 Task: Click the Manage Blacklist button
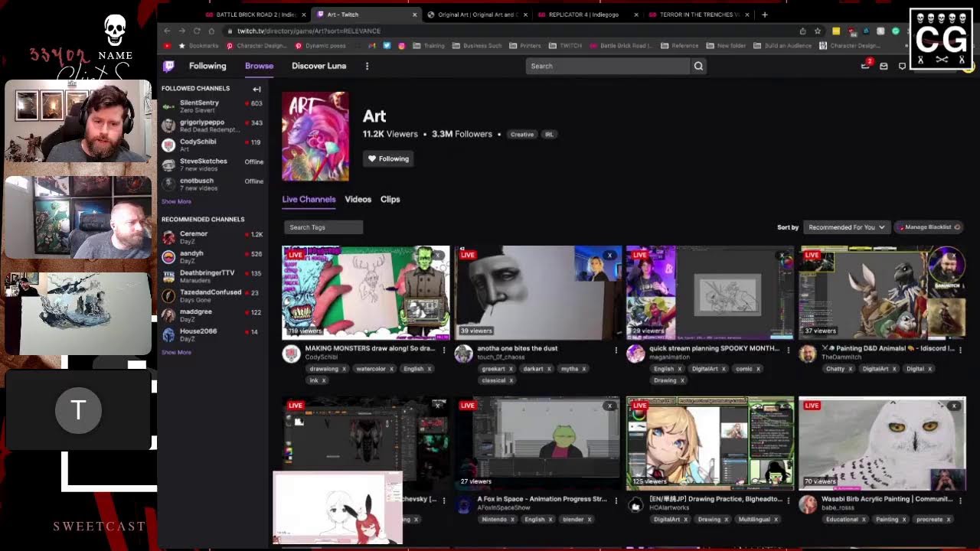click(x=929, y=227)
